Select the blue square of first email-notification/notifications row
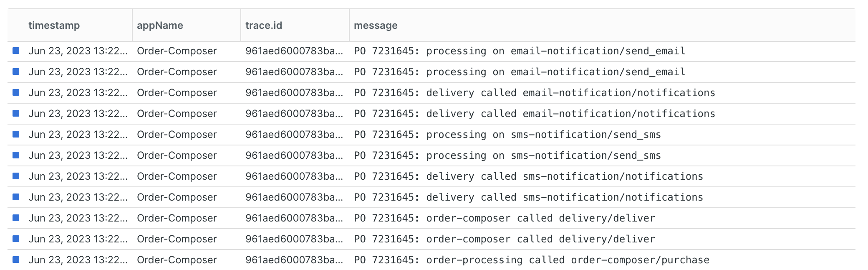Screen dimensions: 868x270 (16, 92)
